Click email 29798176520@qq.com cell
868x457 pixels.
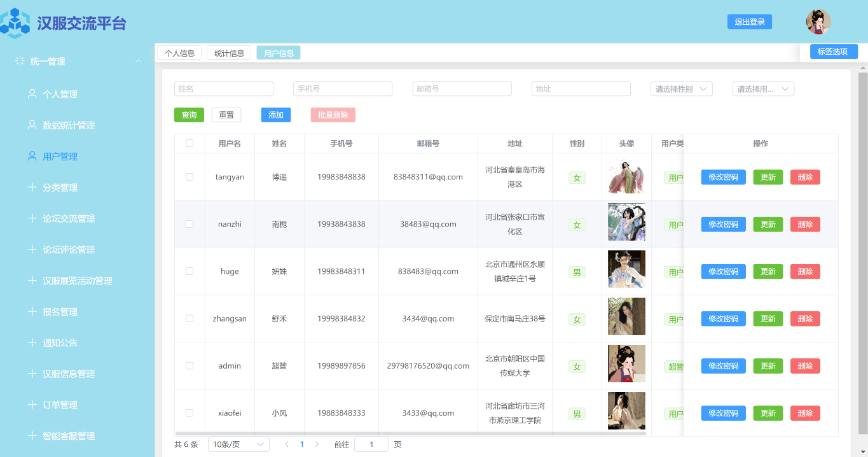click(x=428, y=365)
